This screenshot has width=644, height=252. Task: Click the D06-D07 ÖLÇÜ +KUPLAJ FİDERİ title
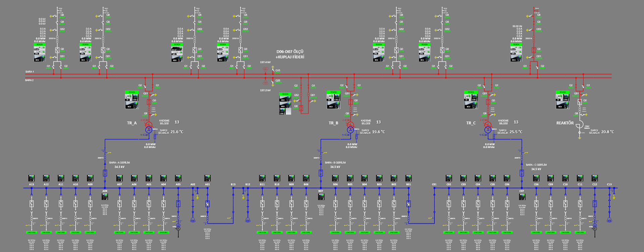point(290,54)
